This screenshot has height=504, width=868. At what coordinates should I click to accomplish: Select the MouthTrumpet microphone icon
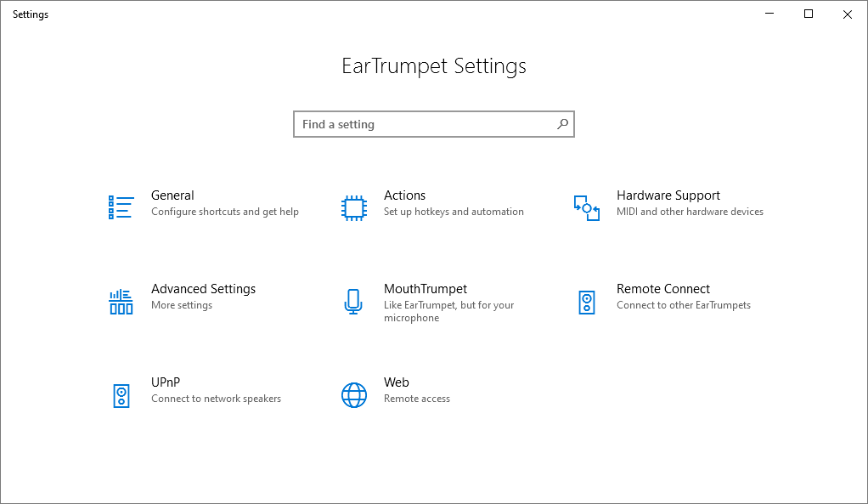(x=353, y=301)
